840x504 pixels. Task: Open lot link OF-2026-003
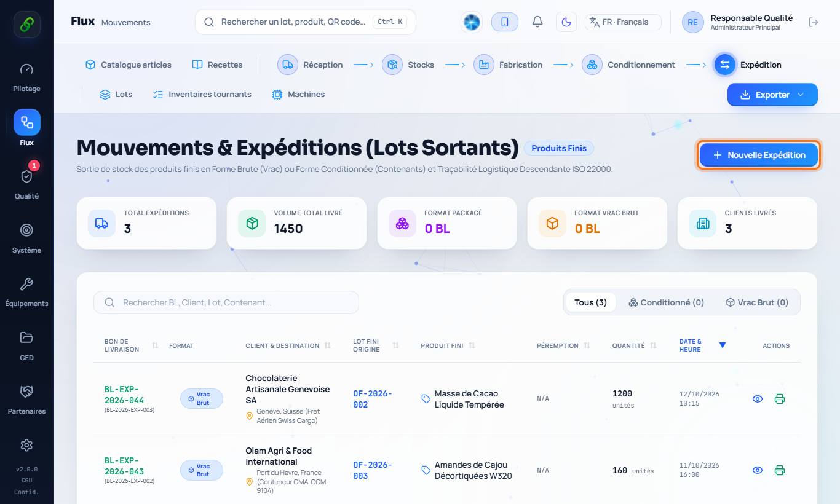click(373, 470)
